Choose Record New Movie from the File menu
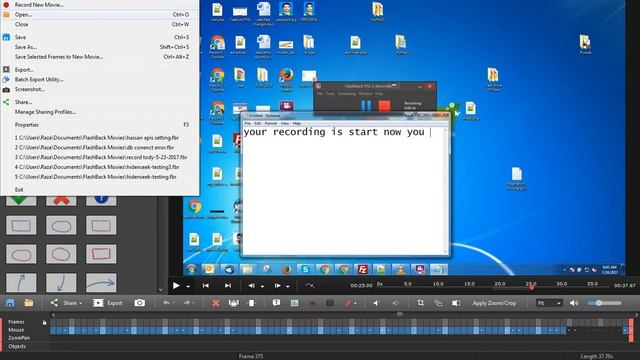 39,4
